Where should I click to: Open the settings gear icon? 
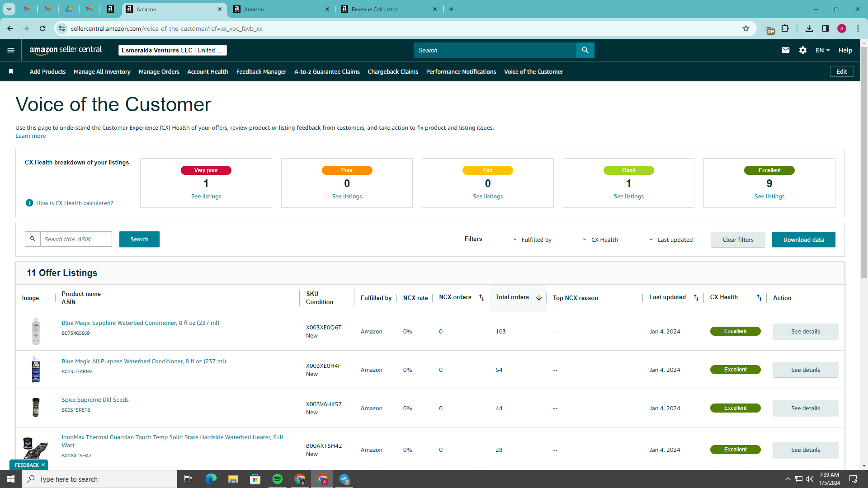(x=803, y=50)
